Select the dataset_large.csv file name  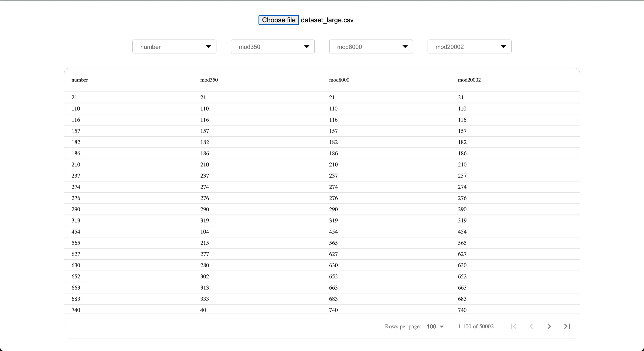click(327, 20)
